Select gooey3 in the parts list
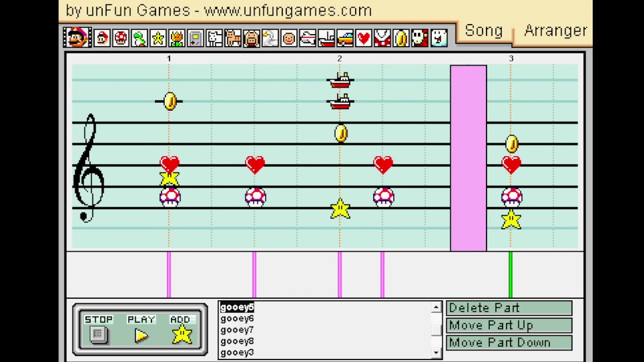Screen dimensions: 644x362 pyautogui.click(x=237, y=352)
